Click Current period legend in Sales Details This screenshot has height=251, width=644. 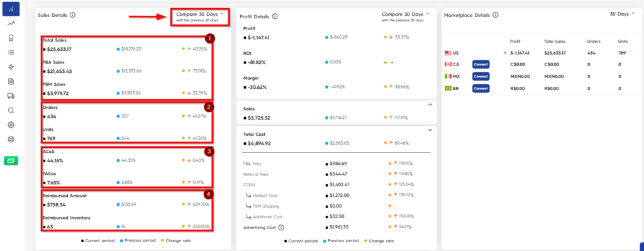98,241
